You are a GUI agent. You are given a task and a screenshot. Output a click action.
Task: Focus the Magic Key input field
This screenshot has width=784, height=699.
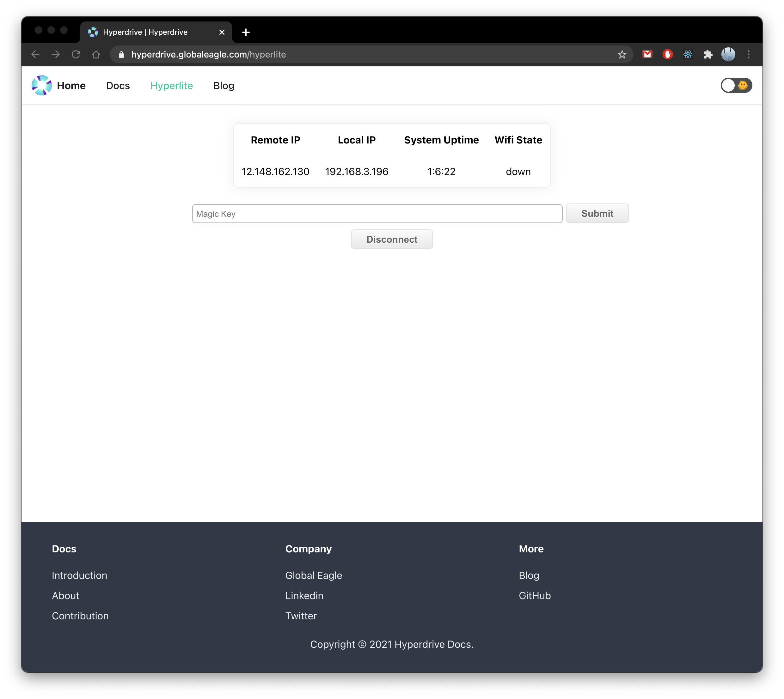pos(377,214)
